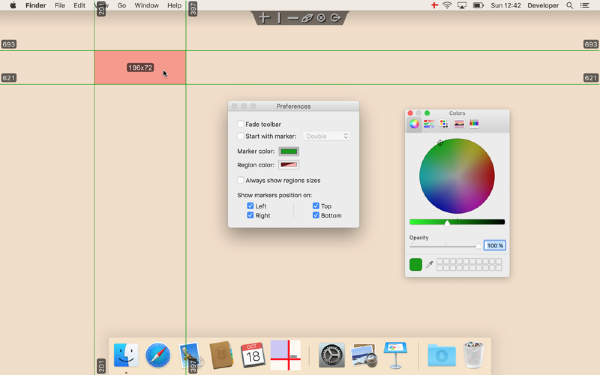Add a horizontal marker from the toolbar
This screenshot has width=600, height=375.
click(293, 18)
